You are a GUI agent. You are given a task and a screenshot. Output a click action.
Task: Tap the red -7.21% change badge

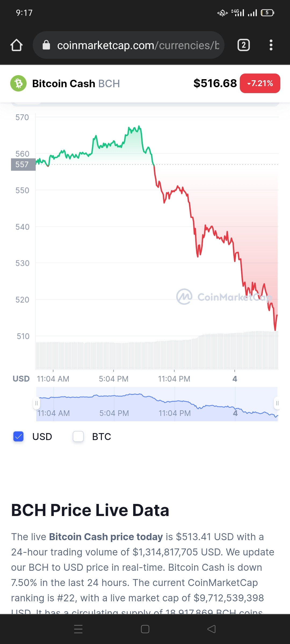(260, 83)
